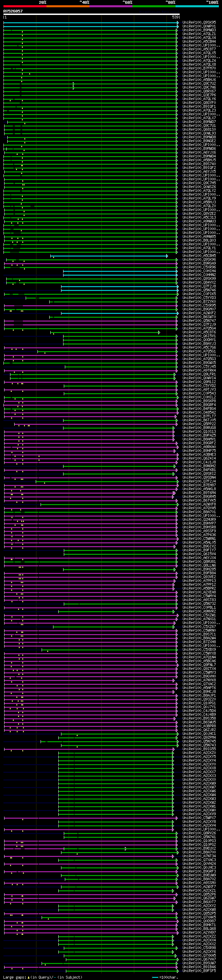Select the label UniRef100_Q8RX67
222x980 pixels.
199,91
